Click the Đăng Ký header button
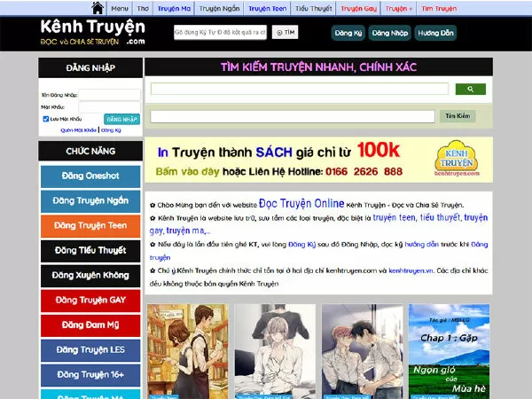The image size is (532, 399). (x=348, y=33)
